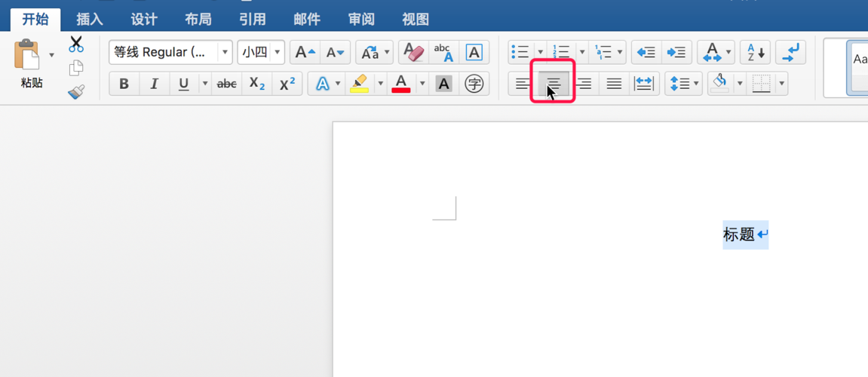The height and width of the screenshot is (377, 868).
Task: Open the borders dropdown arrow
Action: point(781,84)
